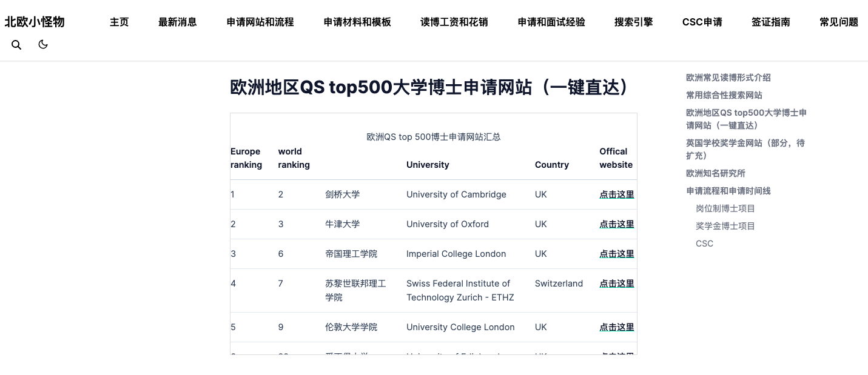Navigate to 申请和面试经验
This screenshot has width=868, height=375.
pyautogui.click(x=551, y=22)
